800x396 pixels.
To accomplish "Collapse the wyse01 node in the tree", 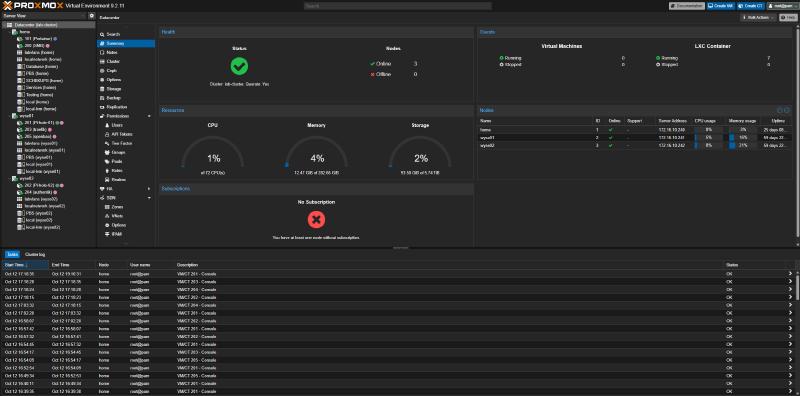I will coord(9,116).
